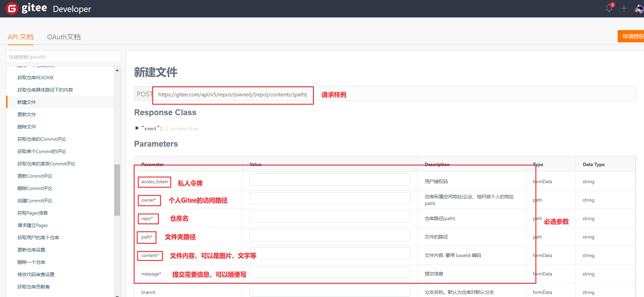This screenshot has height=297, width=644.
Task: Click the plus create icon
Action: (624, 8)
